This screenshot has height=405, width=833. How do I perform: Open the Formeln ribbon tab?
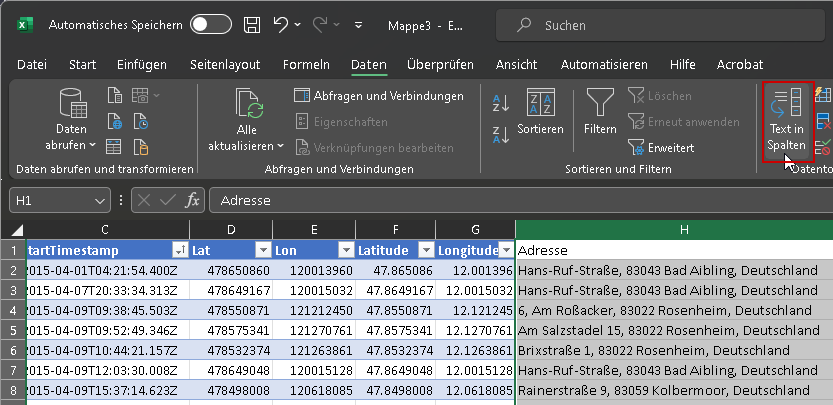(x=306, y=65)
